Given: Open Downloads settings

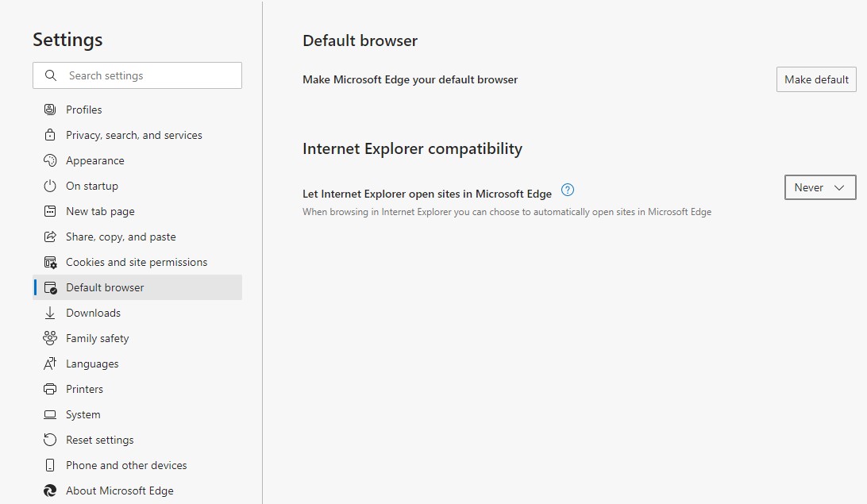Looking at the screenshot, I should pyautogui.click(x=137, y=313).
